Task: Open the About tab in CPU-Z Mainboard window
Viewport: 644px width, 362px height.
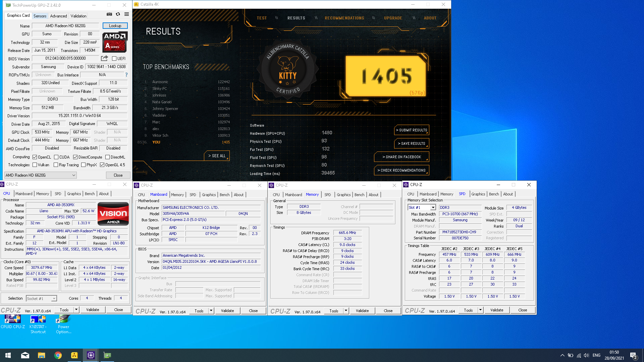Action: coord(238,195)
